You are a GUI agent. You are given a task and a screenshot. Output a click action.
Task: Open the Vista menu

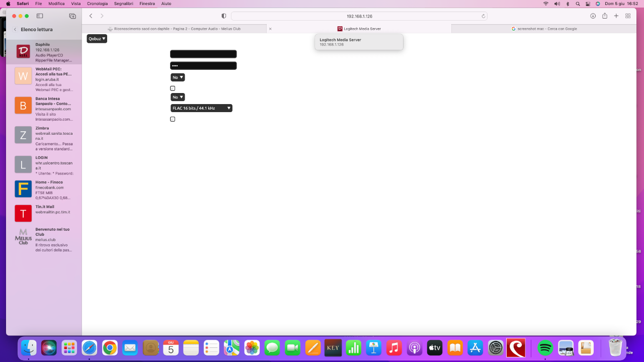tap(76, 4)
